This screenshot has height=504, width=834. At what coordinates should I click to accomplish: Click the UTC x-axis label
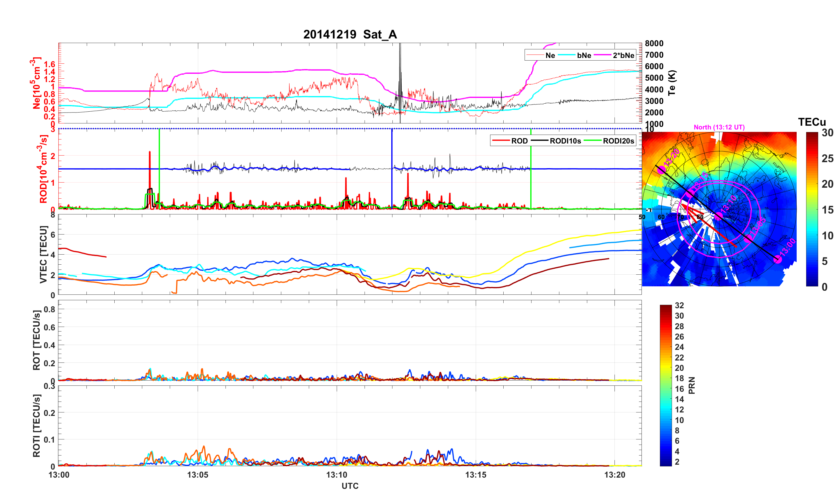tap(350, 486)
